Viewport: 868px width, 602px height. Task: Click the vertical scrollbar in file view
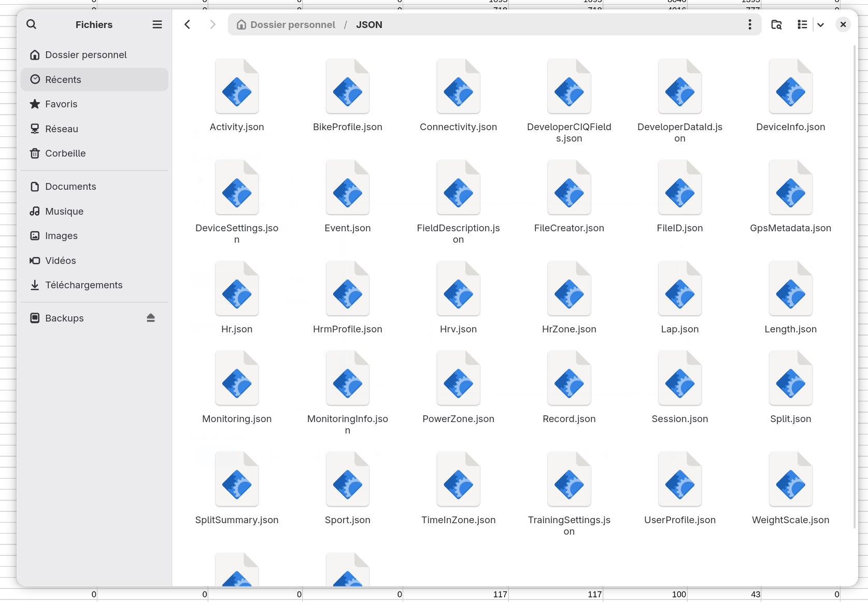[854, 287]
